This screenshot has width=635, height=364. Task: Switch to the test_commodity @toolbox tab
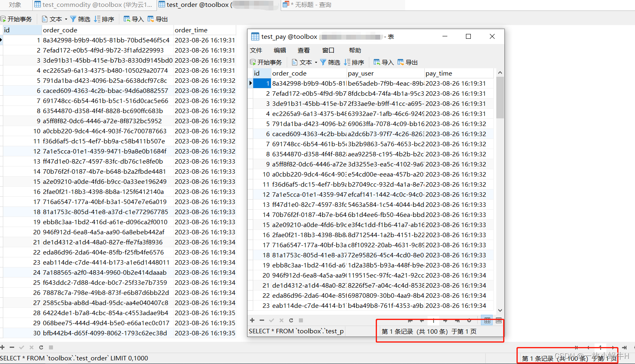(x=94, y=5)
